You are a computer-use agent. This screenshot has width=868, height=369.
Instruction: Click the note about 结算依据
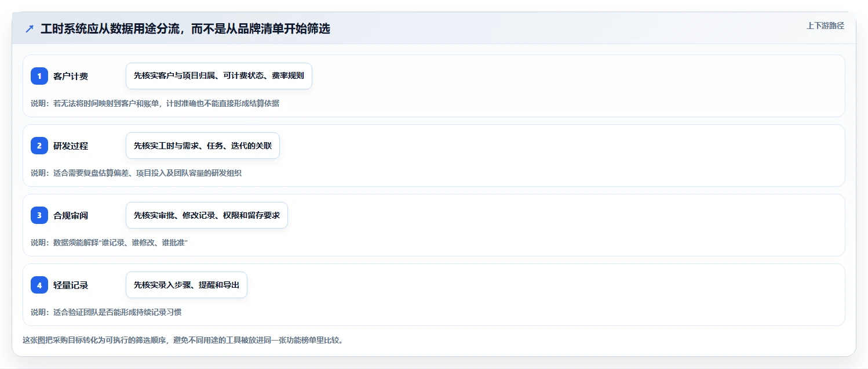point(155,103)
